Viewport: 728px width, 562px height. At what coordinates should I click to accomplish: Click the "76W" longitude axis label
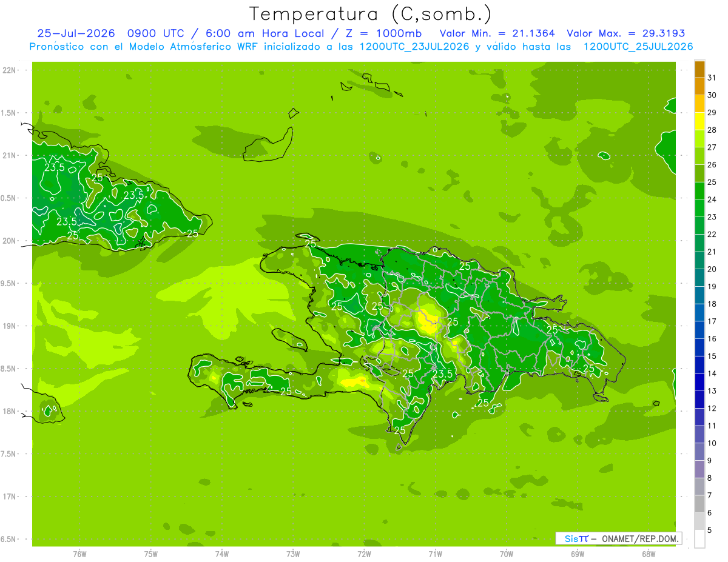pyautogui.click(x=79, y=554)
